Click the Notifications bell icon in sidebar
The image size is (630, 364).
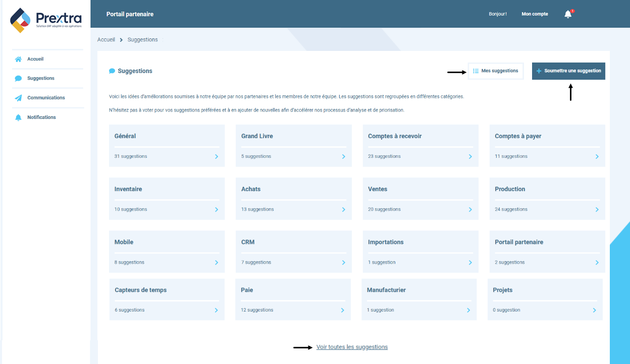pyautogui.click(x=19, y=117)
